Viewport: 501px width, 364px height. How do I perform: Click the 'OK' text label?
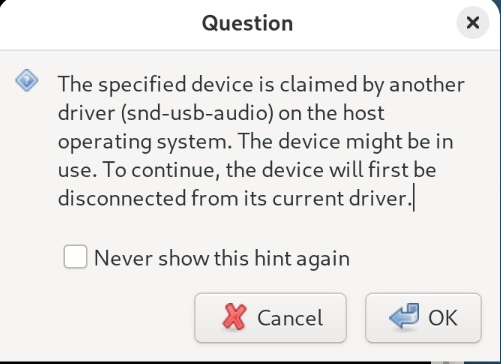click(x=443, y=318)
